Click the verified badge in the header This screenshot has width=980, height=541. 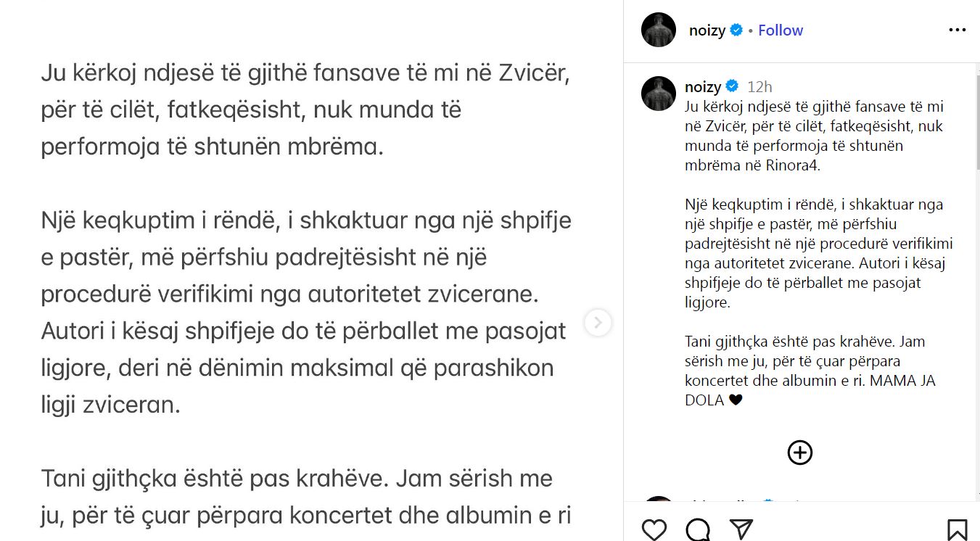736,30
